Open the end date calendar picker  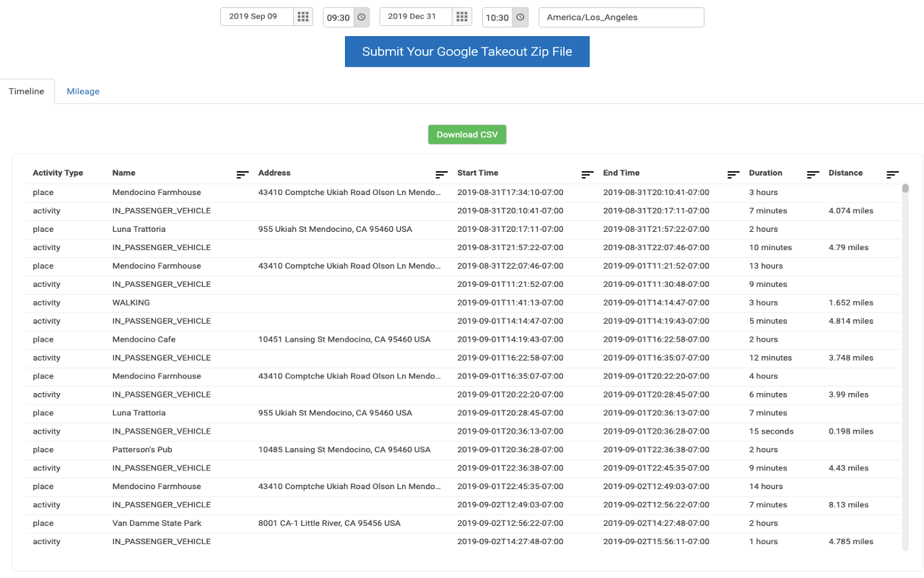[x=462, y=17]
